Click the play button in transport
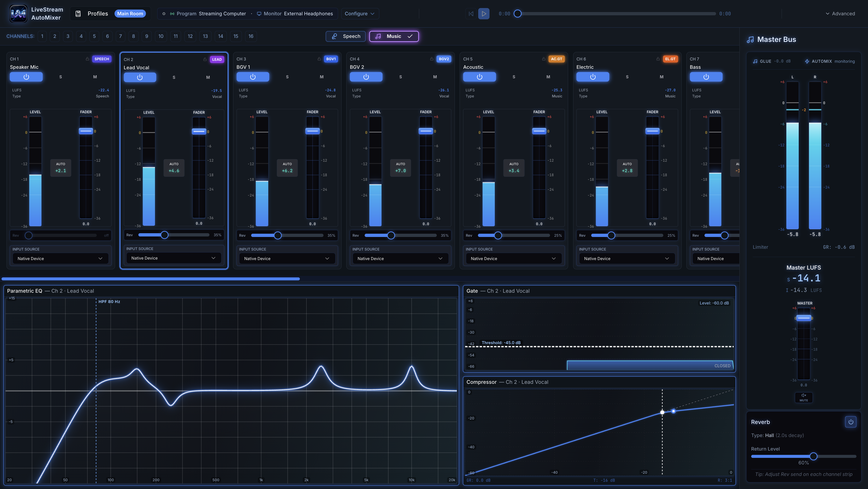The image size is (868, 489). click(484, 14)
